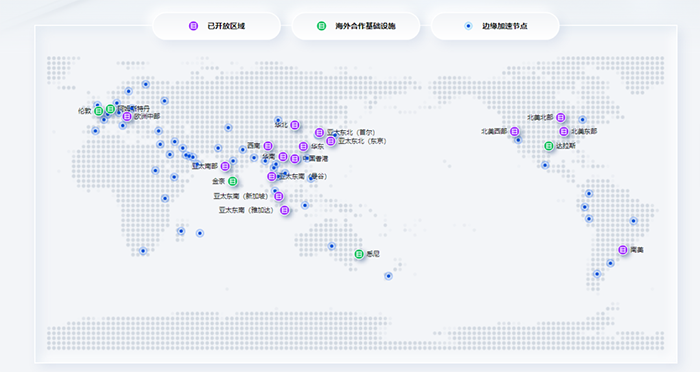700x372 pixels.
Task: Click the 伦敦 green facility marker
Action: pyautogui.click(x=99, y=111)
